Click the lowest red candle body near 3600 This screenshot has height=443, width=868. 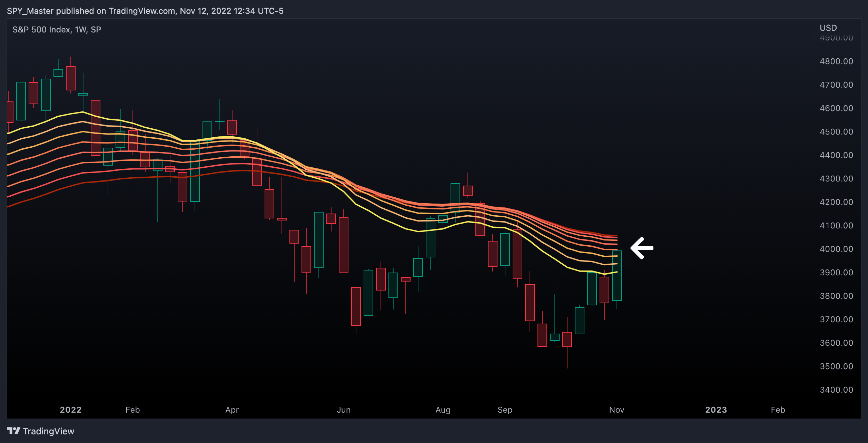pyautogui.click(x=567, y=339)
